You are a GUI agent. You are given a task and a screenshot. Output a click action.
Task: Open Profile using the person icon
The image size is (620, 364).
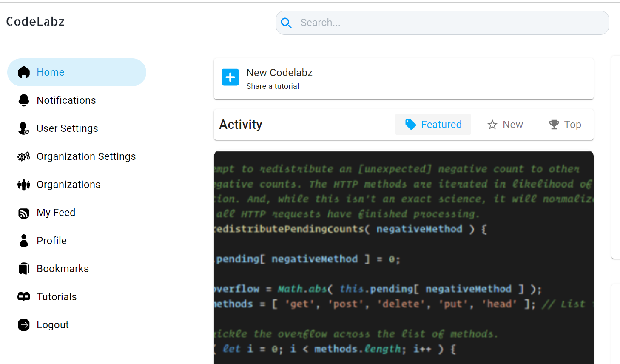click(x=24, y=240)
